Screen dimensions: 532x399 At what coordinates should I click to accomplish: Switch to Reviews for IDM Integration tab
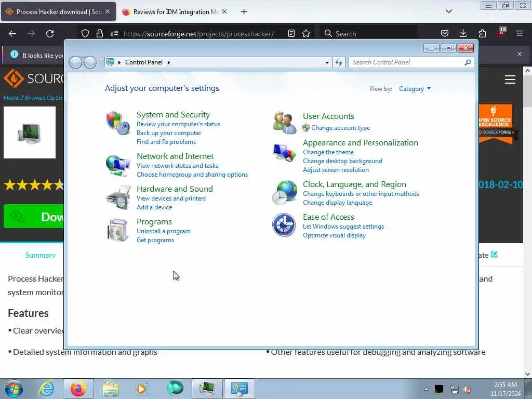click(175, 12)
